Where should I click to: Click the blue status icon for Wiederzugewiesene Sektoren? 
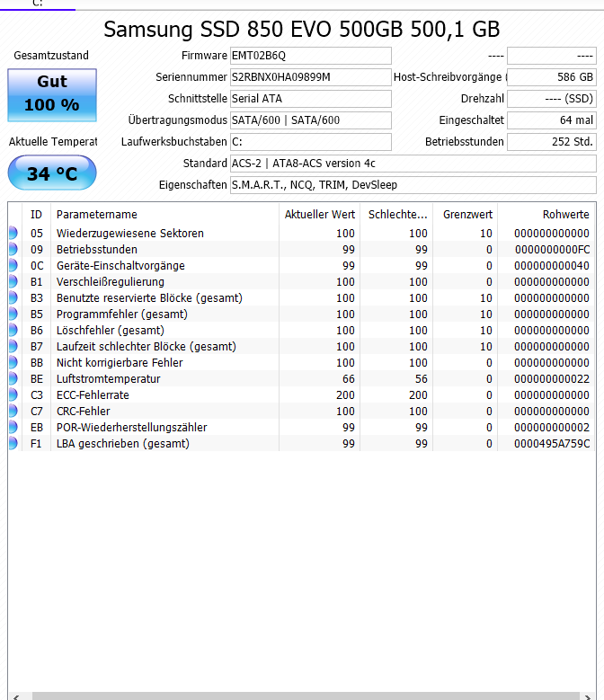[x=13, y=233]
